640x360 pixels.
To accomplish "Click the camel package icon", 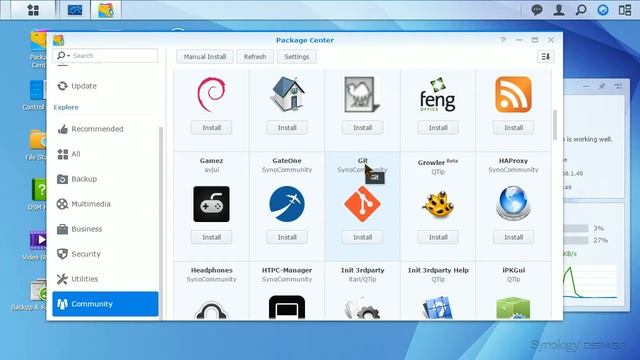I will (362, 94).
